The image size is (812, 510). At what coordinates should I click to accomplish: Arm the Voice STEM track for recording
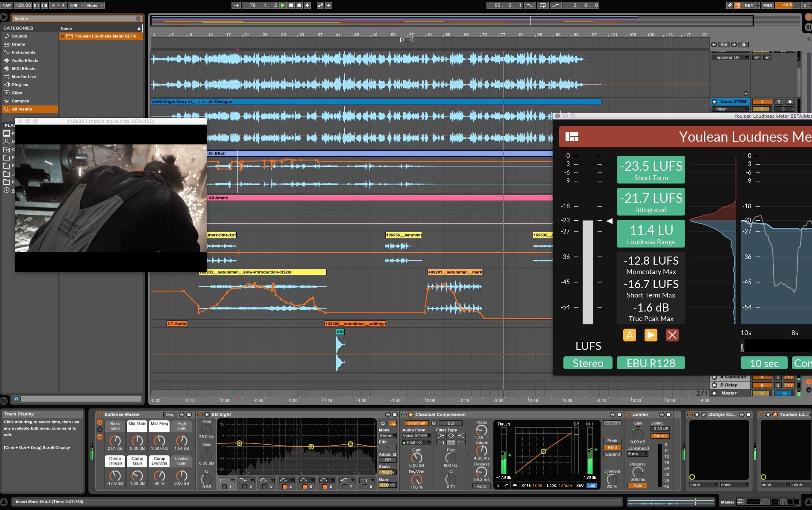tap(790, 102)
